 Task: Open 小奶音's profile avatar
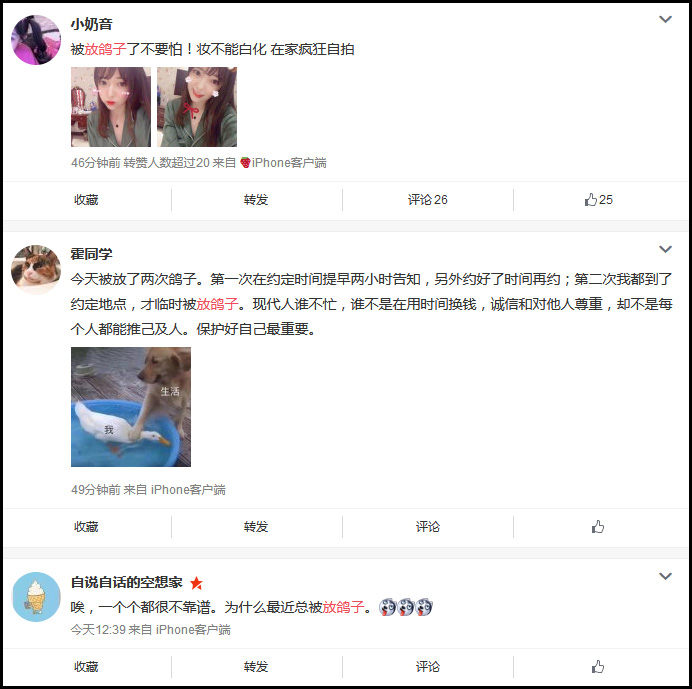pyautogui.click(x=36, y=40)
